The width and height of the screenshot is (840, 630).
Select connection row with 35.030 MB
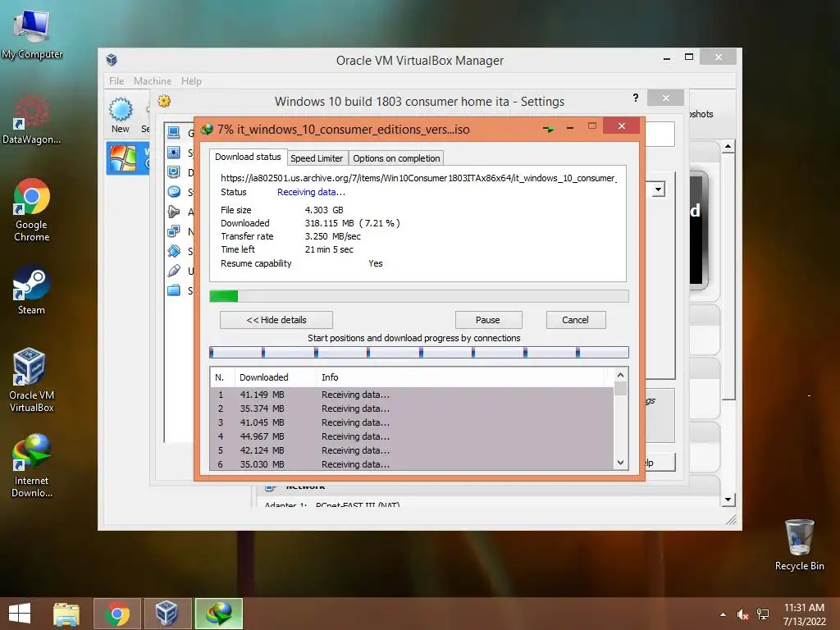click(412, 464)
